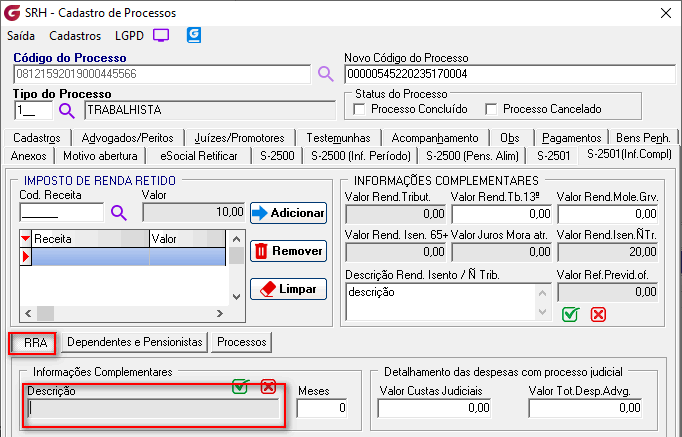Switch to Obs tab

(510, 138)
